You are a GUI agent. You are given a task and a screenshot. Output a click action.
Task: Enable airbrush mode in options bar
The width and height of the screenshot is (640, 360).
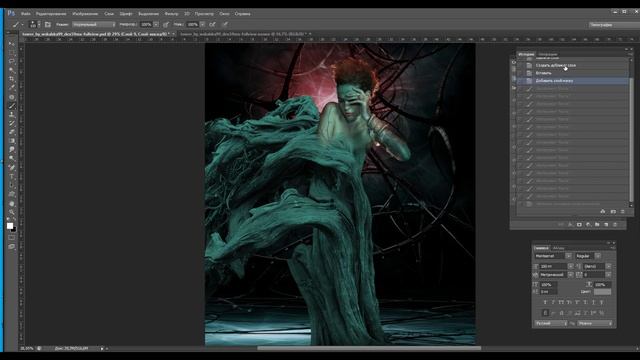212,24
